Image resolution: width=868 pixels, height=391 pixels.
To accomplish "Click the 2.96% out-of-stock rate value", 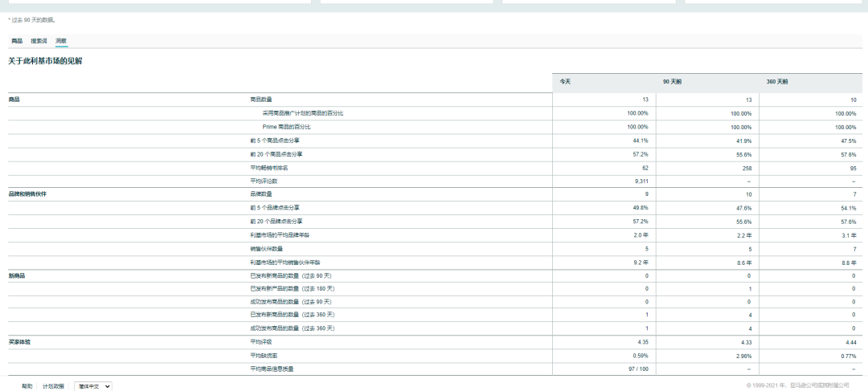I will pos(743,356).
